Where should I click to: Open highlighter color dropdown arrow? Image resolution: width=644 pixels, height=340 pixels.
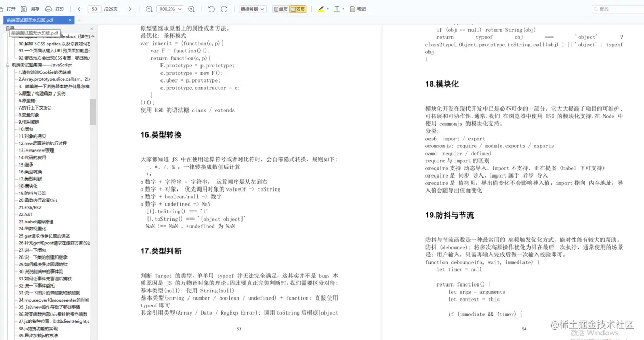(328, 9)
